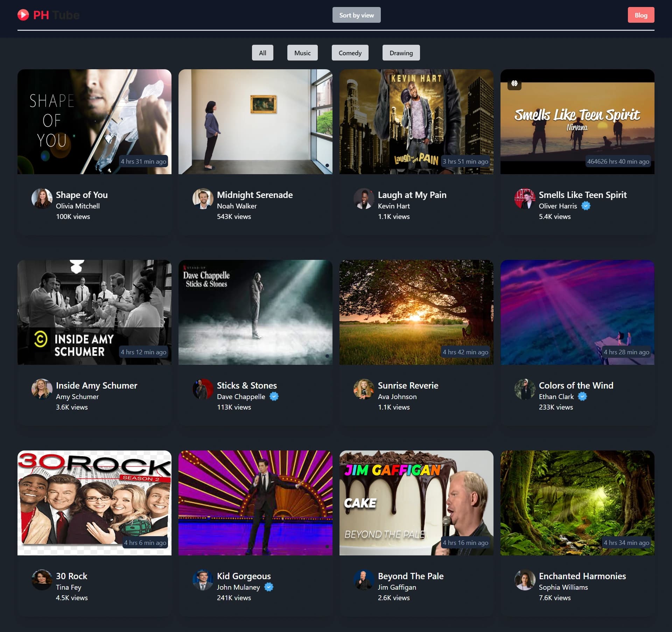Click Oliver Harris's verified badge
This screenshot has height=632, width=672.
point(586,206)
